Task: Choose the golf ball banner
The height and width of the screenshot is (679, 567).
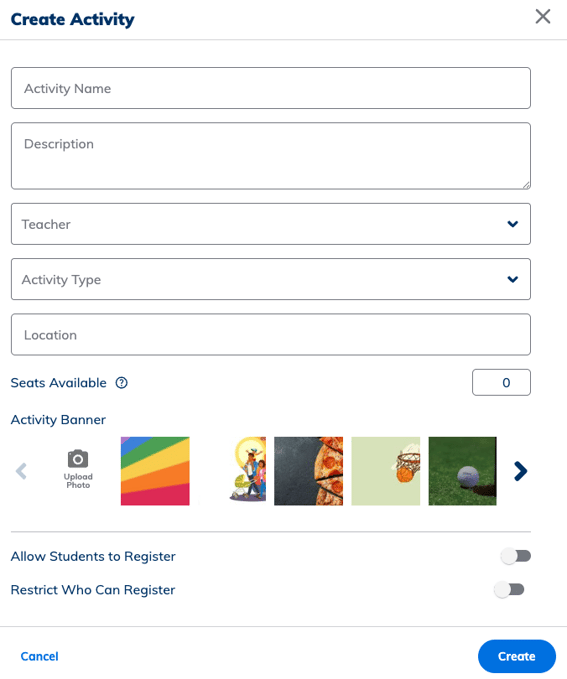Action: 463,471
